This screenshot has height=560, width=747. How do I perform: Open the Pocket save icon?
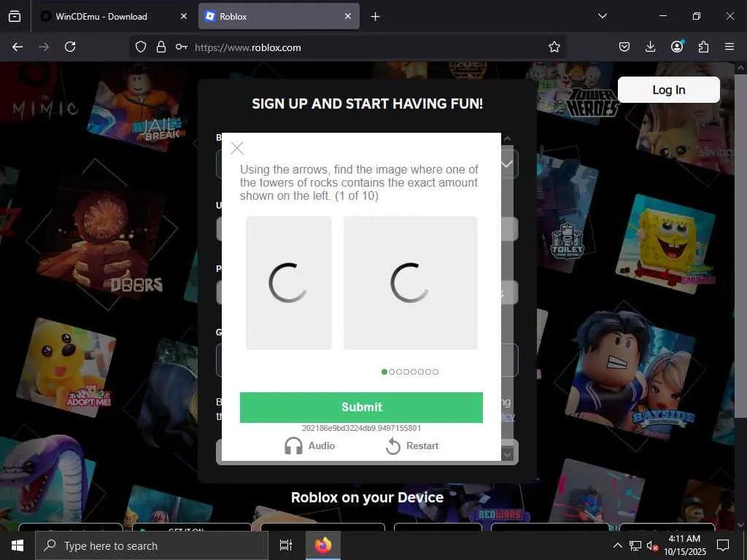624,47
